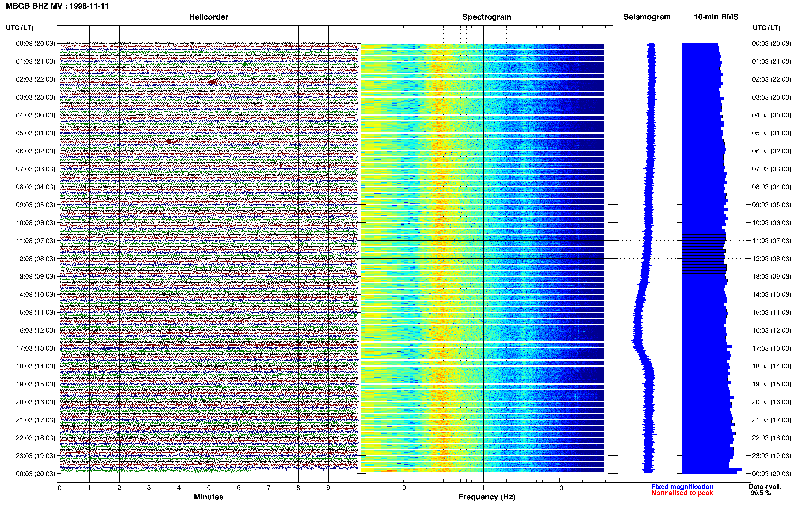This screenshot has width=812, height=508.
Task: Click the '0.1' frequency tick label
Action: pos(407,488)
